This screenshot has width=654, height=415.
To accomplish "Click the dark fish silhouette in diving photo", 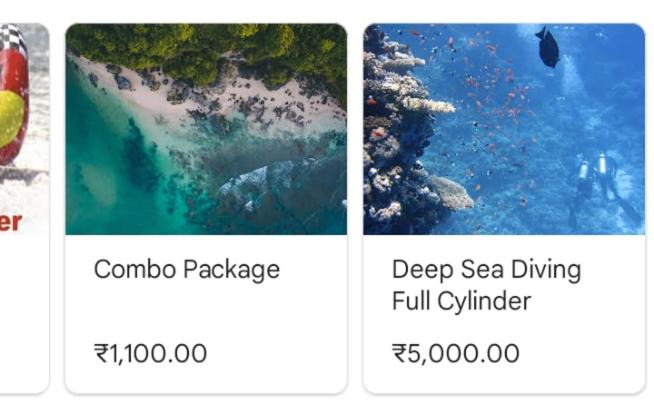I will click(547, 48).
